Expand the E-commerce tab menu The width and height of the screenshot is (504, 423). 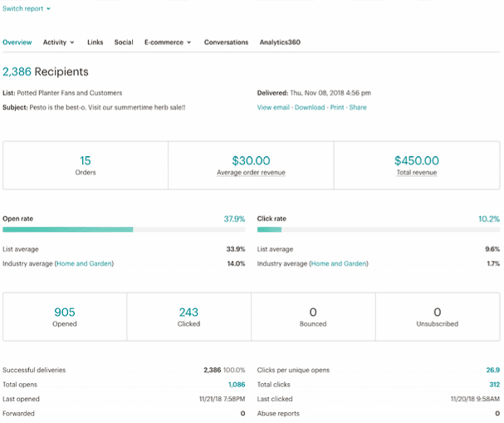pyautogui.click(x=168, y=42)
